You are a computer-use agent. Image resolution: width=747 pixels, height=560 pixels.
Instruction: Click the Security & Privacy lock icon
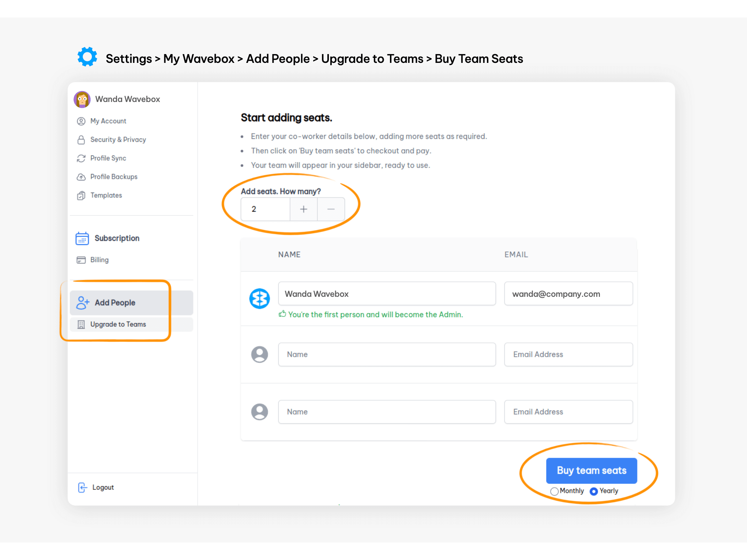[81, 140]
